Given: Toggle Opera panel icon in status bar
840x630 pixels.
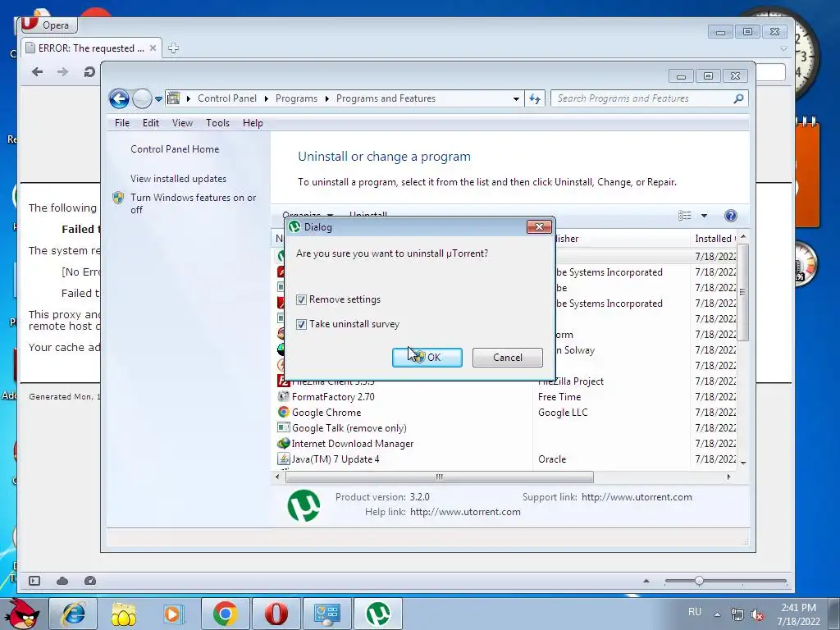Looking at the screenshot, I should (x=34, y=581).
